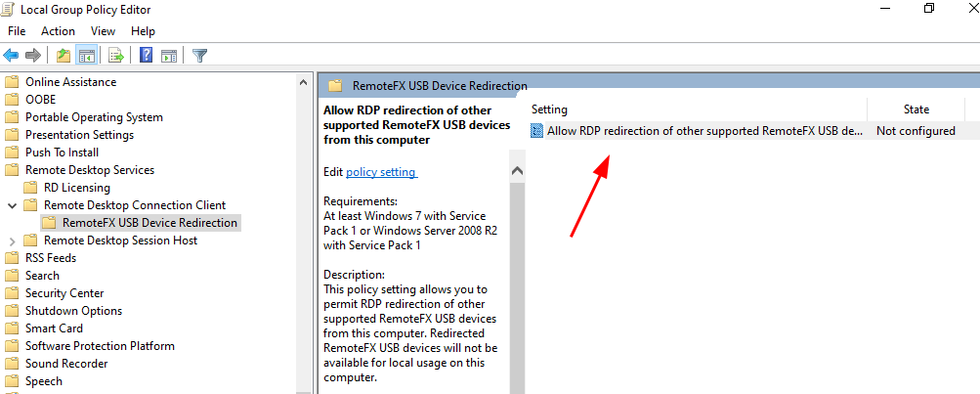The image size is (980, 394).
Task: Open the File menu
Action: click(17, 31)
